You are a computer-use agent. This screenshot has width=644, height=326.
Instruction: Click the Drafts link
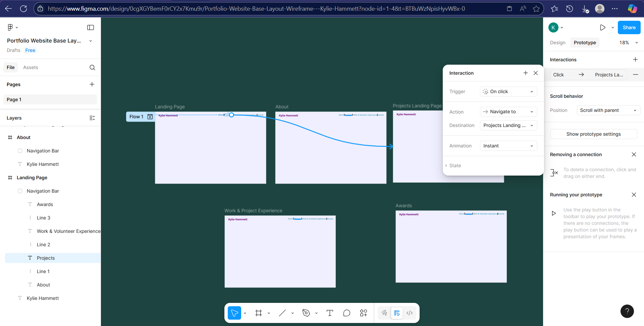point(13,50)
